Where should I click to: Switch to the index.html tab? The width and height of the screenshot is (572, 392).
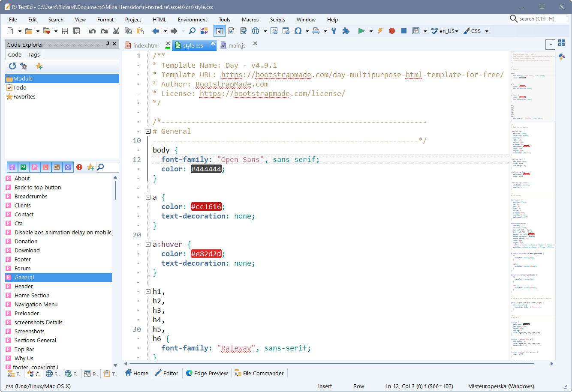(x=145, y=45)
